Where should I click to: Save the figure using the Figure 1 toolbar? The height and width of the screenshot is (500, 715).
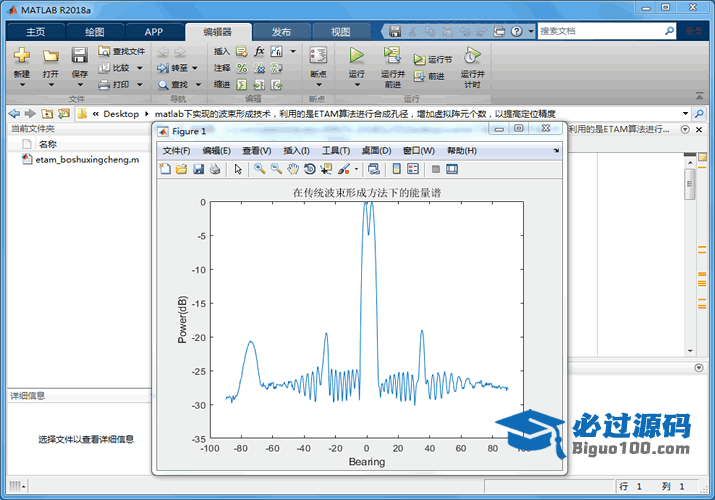[198, 169]
